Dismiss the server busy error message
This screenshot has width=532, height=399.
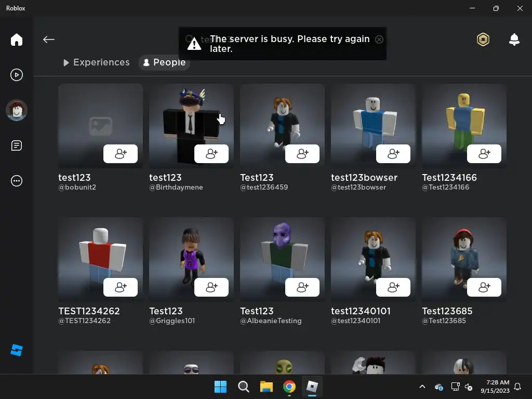tap(379, 39)
